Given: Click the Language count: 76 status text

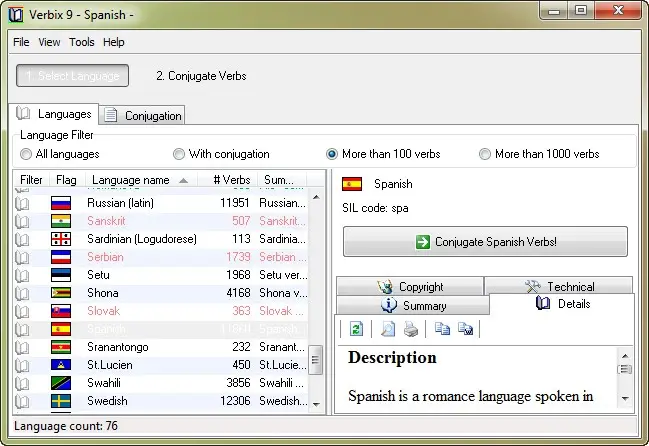Looking at the screenshot, I should 66,426.
